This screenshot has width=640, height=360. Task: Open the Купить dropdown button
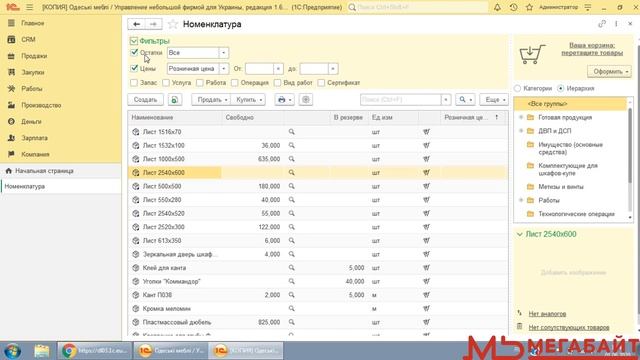click(248, 100)
